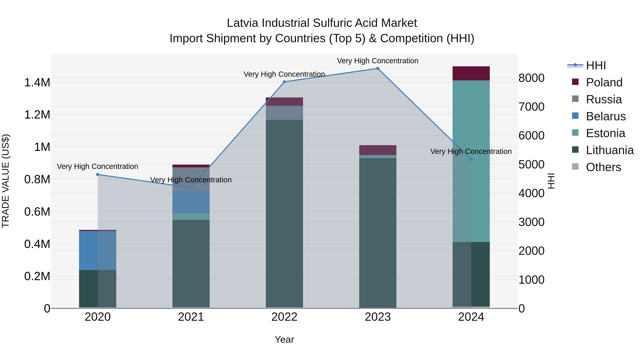Click the 2022 x-axis year label
Screen dimensions: 644x362
(284, 317)
